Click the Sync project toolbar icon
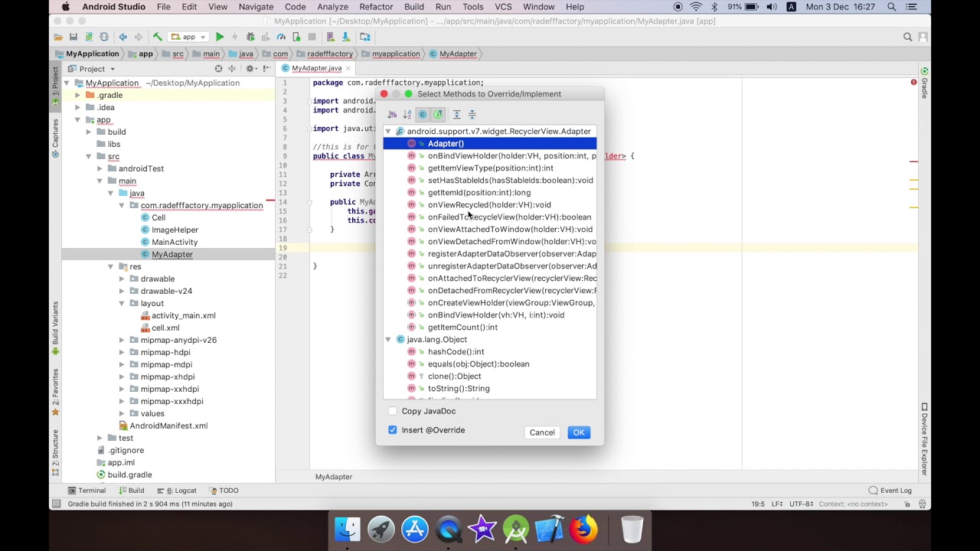Screen dimensions: 980x551 point(89,37)
